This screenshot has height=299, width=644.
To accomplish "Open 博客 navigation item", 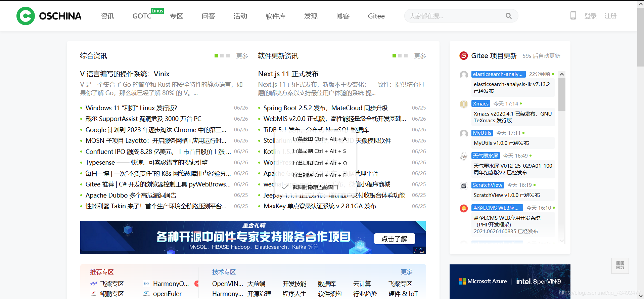I will [x=342, y=16].
